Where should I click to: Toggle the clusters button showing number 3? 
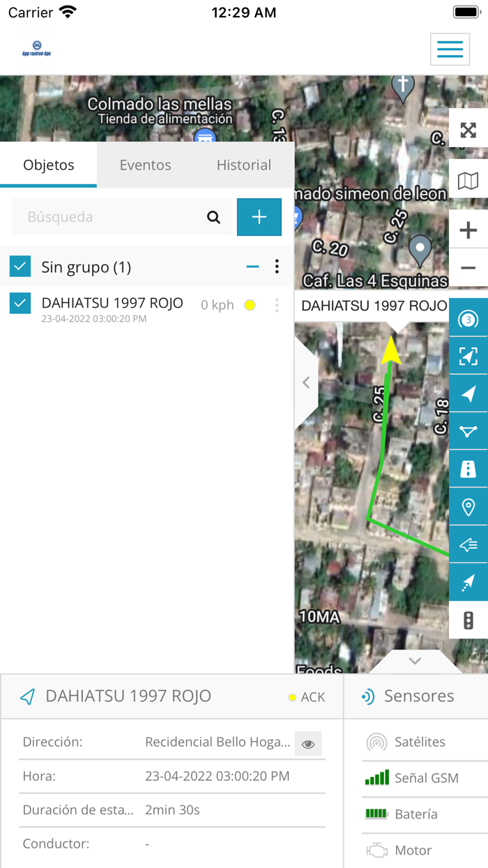click(x=468, y=319)
